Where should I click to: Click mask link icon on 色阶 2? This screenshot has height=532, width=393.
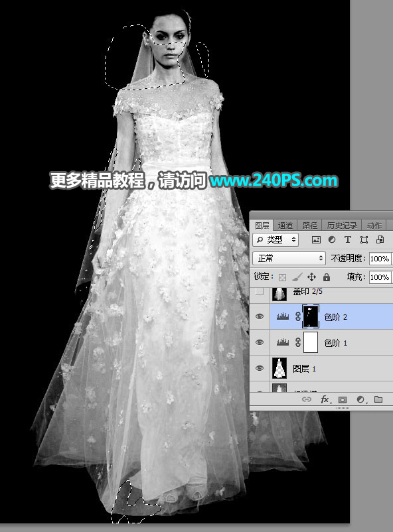coord(297,316)
